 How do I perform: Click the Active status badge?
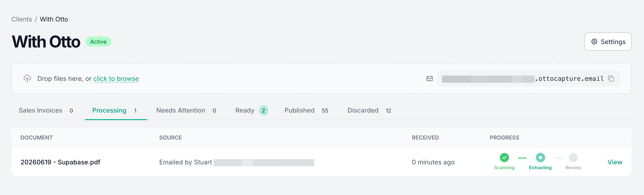pyautogui.click(x=98, y=42)
